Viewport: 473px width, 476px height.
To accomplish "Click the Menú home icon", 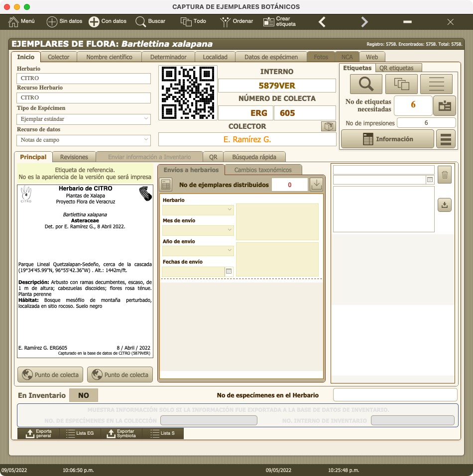I will tap(14, 21).
